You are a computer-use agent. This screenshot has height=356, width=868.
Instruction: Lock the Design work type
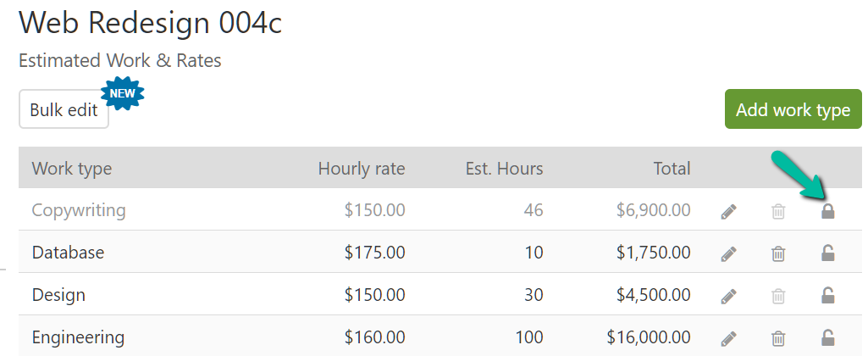click(828, 295)
